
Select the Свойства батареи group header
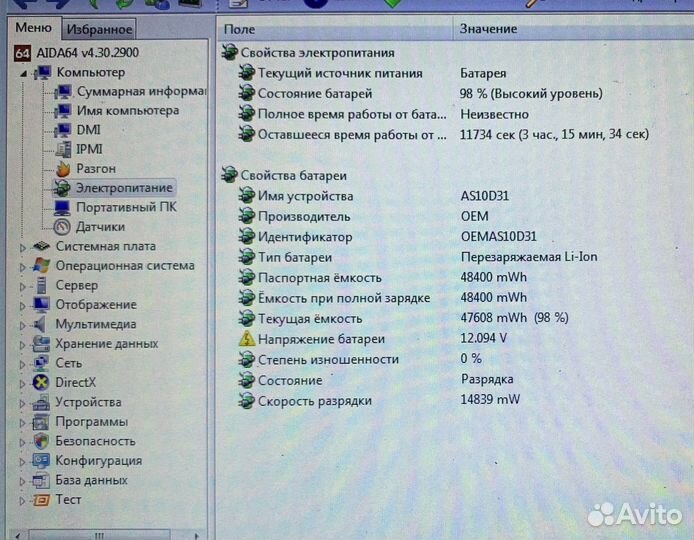[x=284, y=175]
